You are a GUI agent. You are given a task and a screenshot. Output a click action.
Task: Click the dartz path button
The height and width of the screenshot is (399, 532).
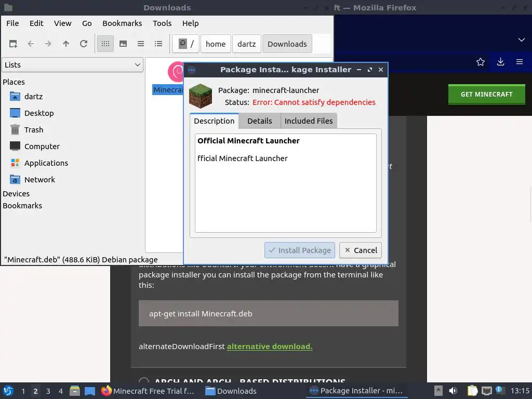tap(247, 44)
